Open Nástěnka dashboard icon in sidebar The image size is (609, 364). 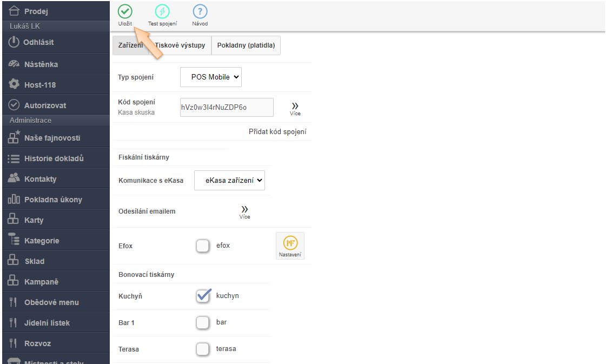tap(14, 64)
